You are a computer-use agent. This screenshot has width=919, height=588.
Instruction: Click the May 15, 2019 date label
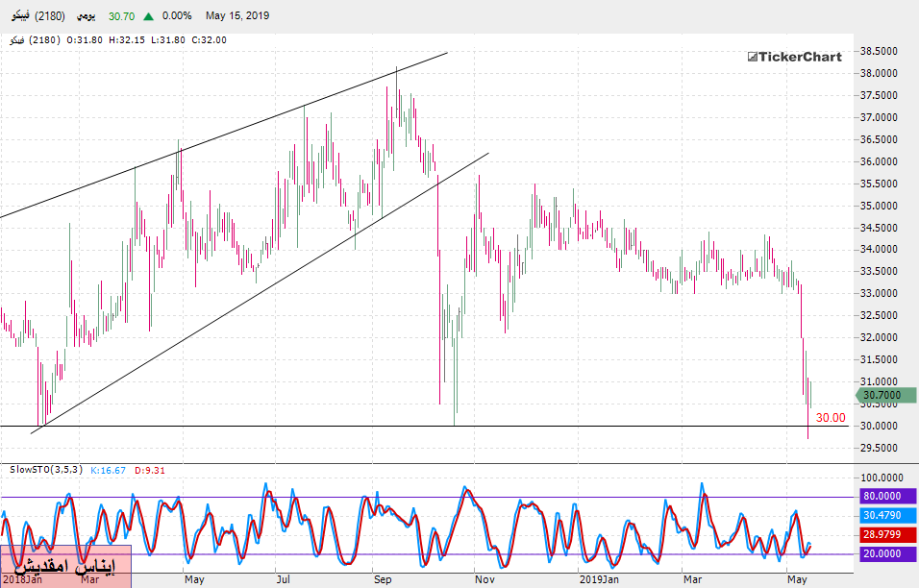(x=237, y=16)
